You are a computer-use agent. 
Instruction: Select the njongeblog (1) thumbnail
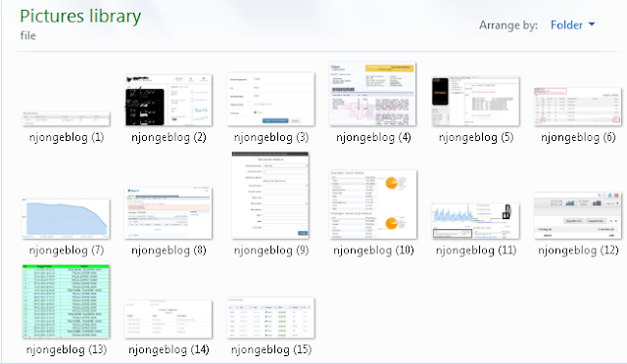pos(66,119)
